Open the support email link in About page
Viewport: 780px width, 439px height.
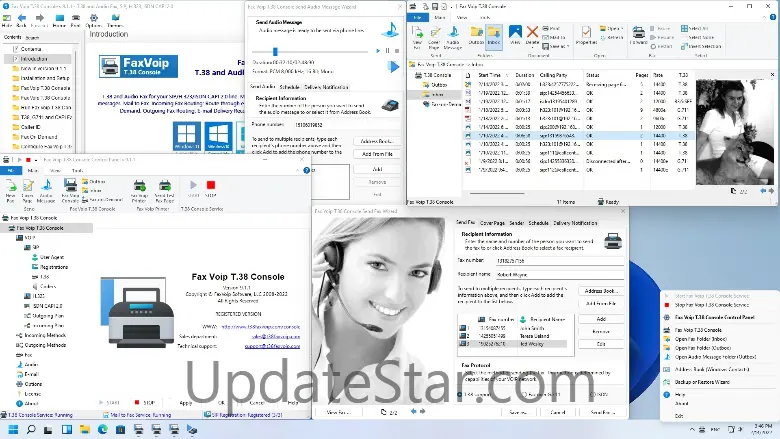[272, 346]
